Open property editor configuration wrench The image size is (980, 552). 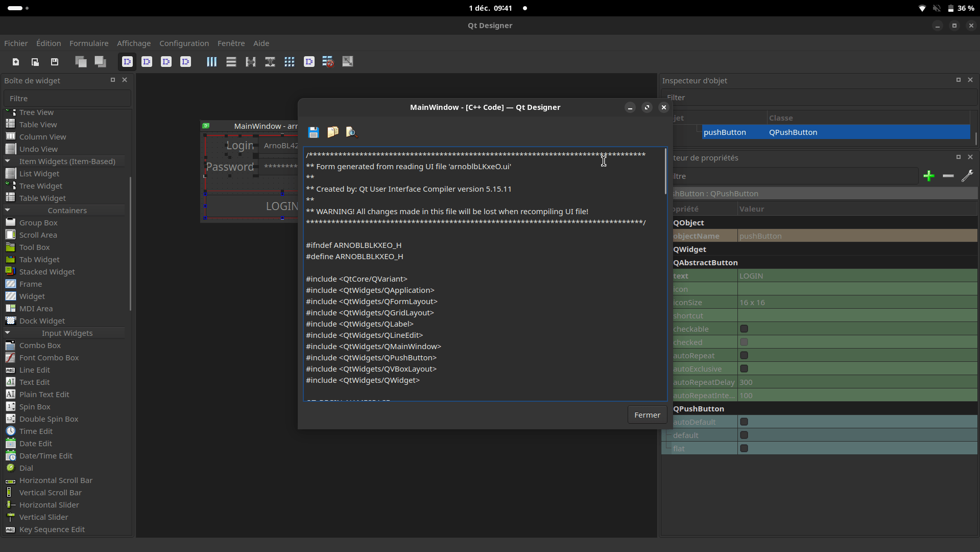point(967,176)
